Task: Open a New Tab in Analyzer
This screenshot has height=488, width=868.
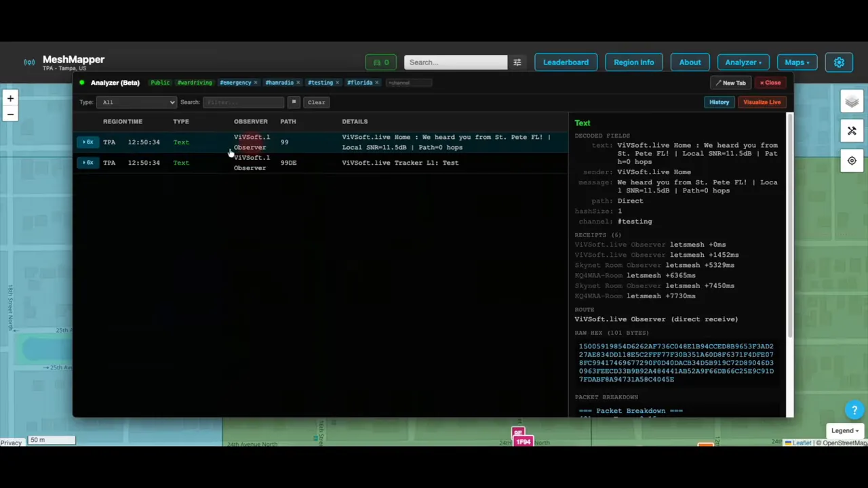Action: click(730, 83)
